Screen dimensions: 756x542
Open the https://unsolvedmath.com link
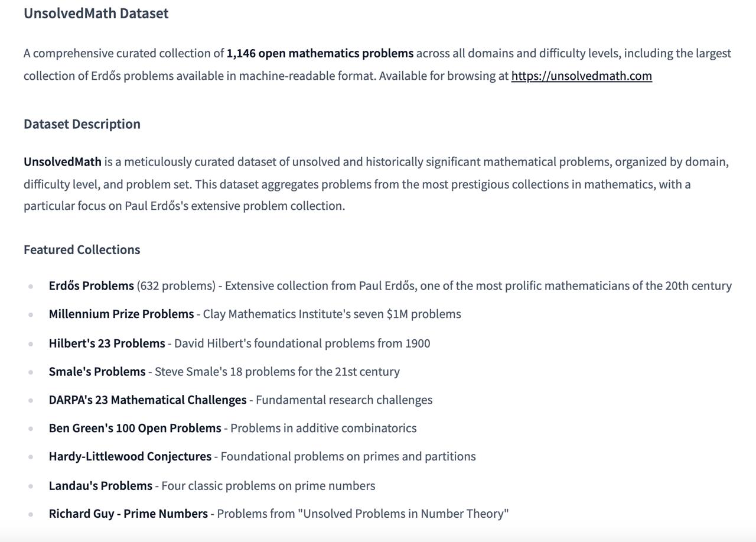coord(581,76)
